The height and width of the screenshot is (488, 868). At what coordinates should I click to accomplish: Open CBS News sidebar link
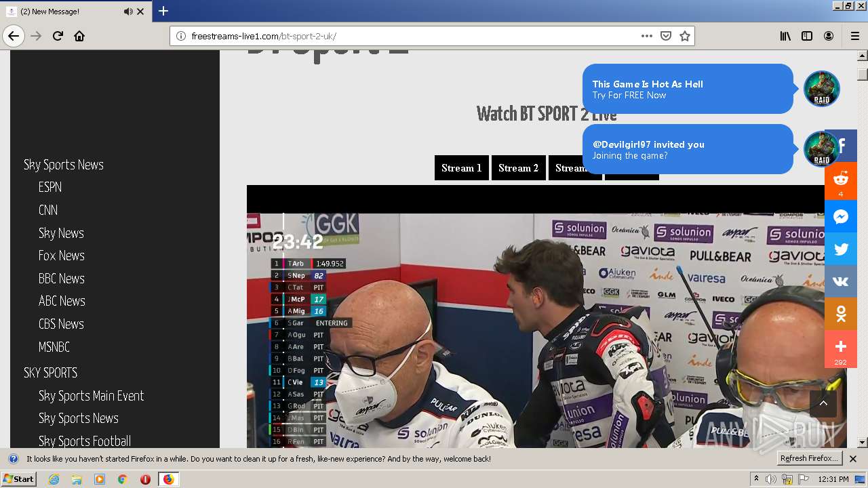click(x=61, y=324)
